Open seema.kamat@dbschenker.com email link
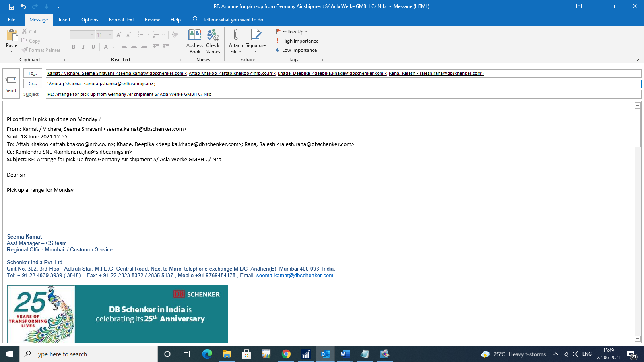Image resolution: width=644 pixels, height=362 pixels. tap(295, 276)
